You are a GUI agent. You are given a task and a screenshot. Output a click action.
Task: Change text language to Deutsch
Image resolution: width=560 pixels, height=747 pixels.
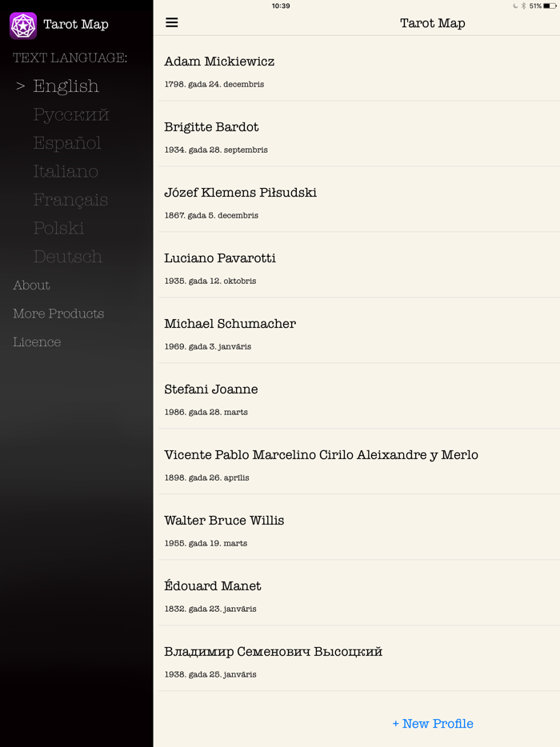(67, 257)
